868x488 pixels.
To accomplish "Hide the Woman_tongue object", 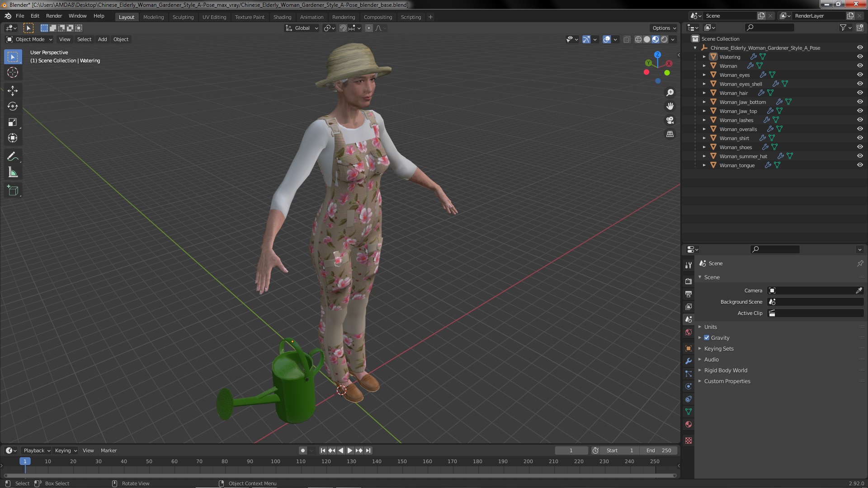I will click(860, 165).
